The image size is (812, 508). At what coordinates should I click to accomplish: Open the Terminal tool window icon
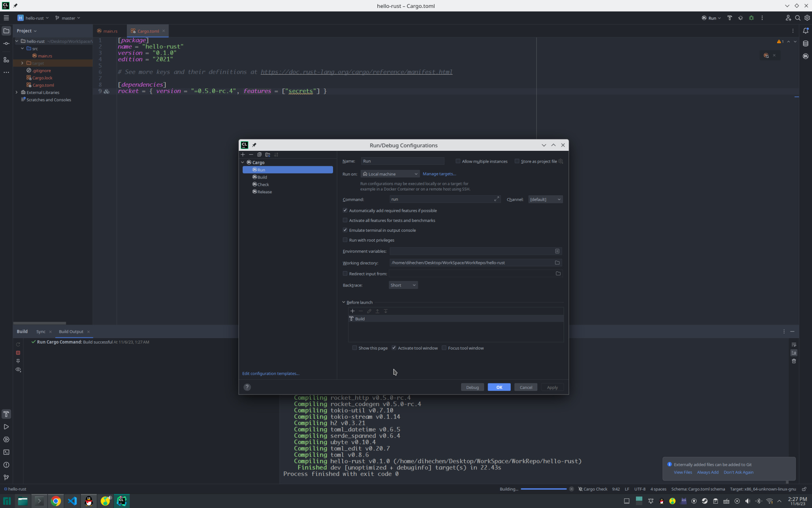pyautogui.click(x=6, y=452)
